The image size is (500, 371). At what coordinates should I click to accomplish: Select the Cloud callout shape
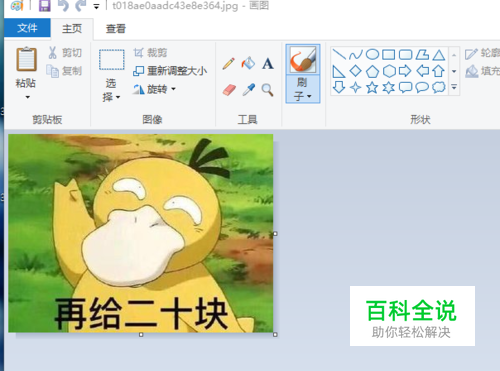pos(439,87)
